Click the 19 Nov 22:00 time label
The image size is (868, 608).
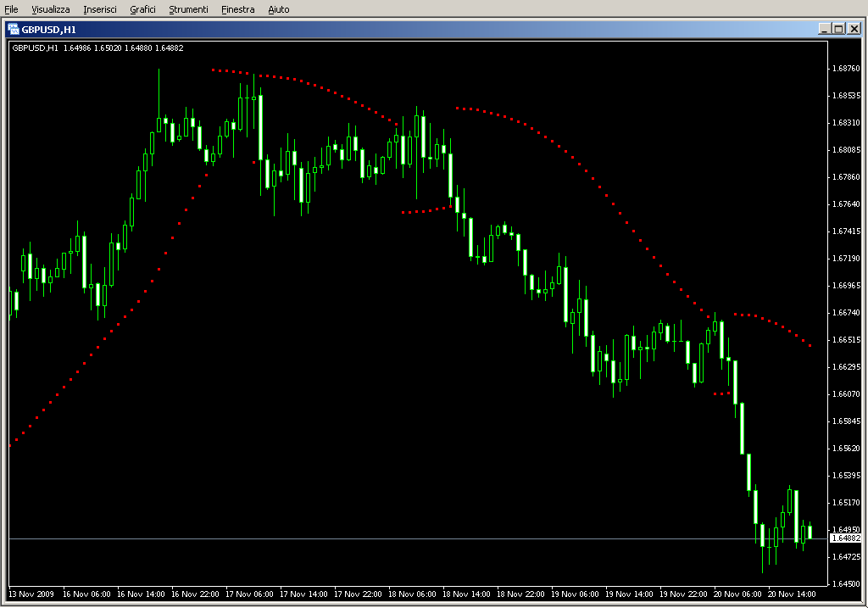(x=683, y=594)
